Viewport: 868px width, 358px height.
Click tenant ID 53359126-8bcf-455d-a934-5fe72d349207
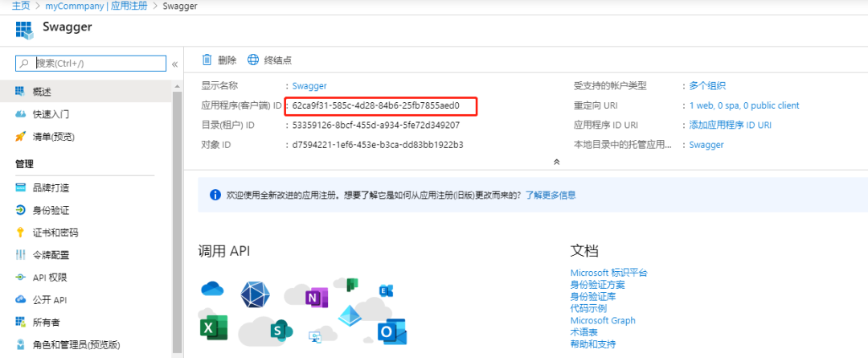[376, 126]
